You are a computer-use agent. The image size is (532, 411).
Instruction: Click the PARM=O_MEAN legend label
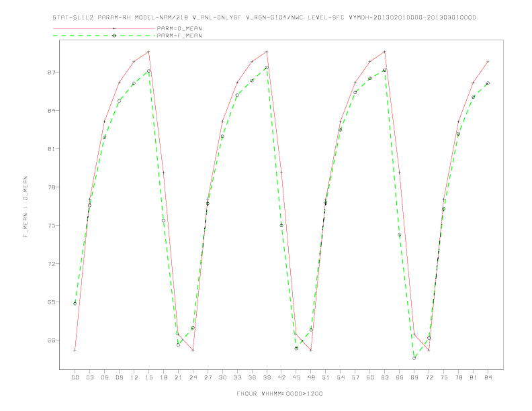point(179,28)
